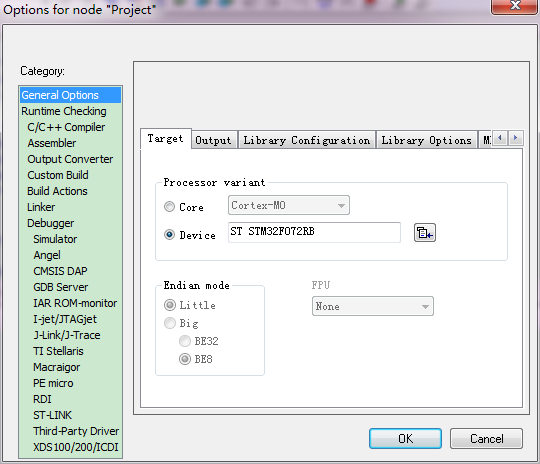Select the Core radio button
Screen dimensions: 540x464
(169, 207)
